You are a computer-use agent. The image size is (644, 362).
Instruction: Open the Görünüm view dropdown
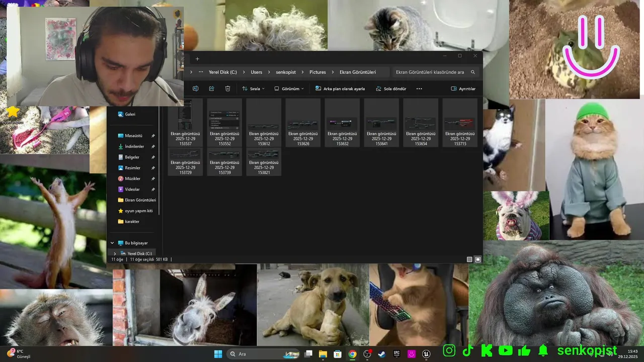pyautogui.click(x=289, y=88)
